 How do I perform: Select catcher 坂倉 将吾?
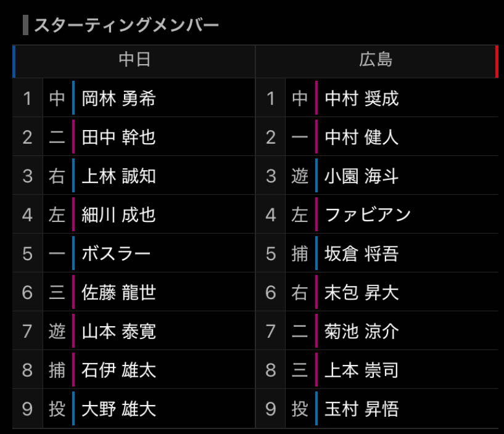click(x=361, y=253)
